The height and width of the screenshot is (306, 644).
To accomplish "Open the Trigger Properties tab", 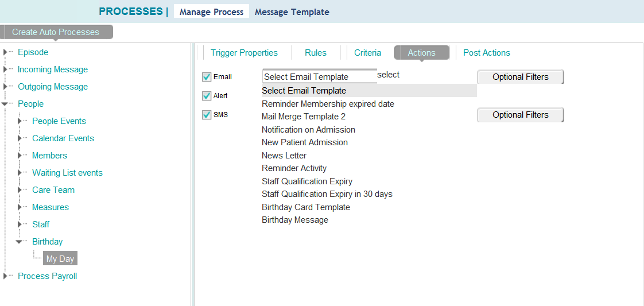I will point(244,53).
